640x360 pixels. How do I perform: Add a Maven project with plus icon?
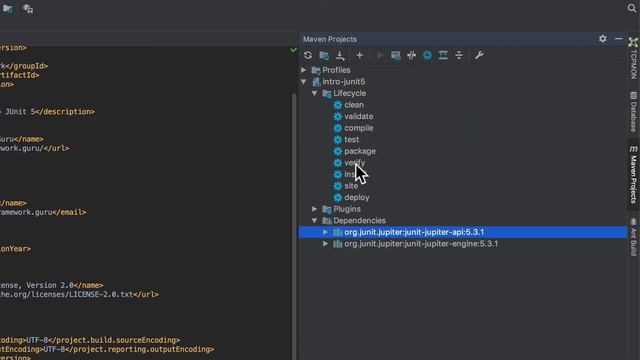pyautogui.click(x=359, y=55)
